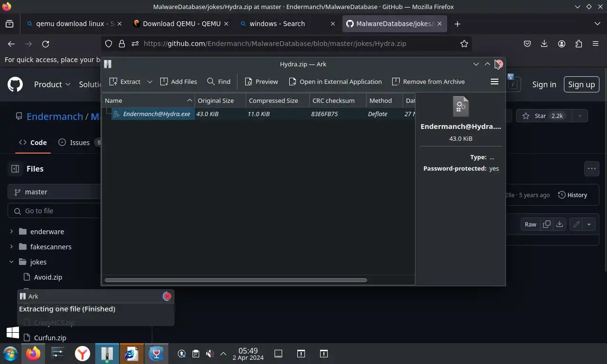Image resolution: width=607 pixels, height=364 pixels.
Task: Click the GitHub Sign up button
Action: click(581, 84)
